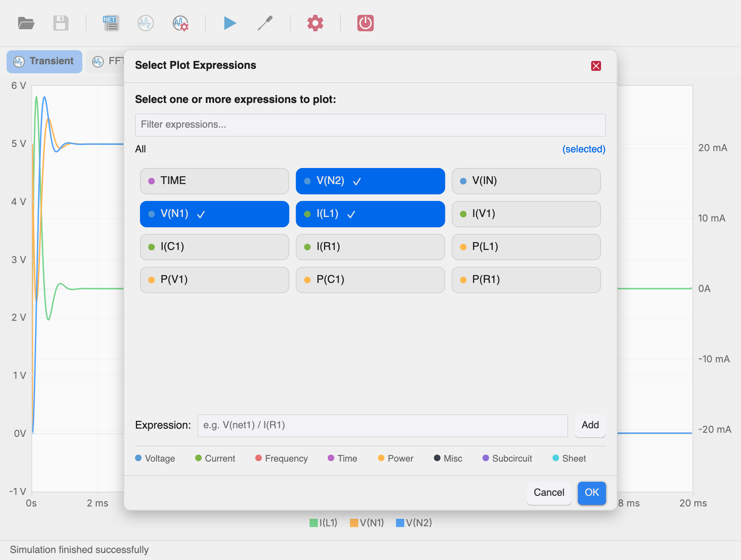The image size is (741, 560).
Task: Click the Power color legend label
Action: coord(401,458)
